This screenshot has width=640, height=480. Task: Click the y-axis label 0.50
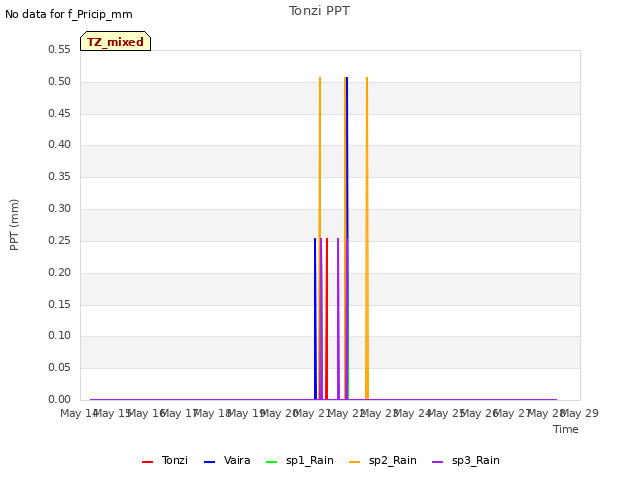click(x=60, y=81)
